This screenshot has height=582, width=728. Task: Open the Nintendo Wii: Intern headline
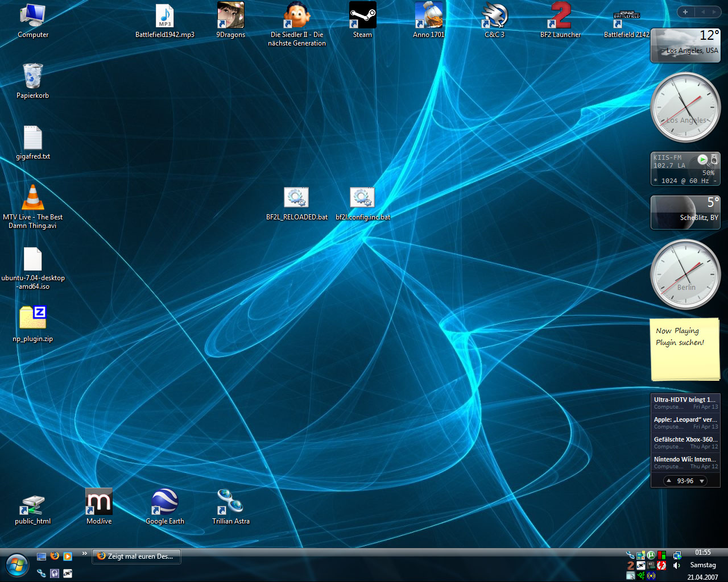685,463
